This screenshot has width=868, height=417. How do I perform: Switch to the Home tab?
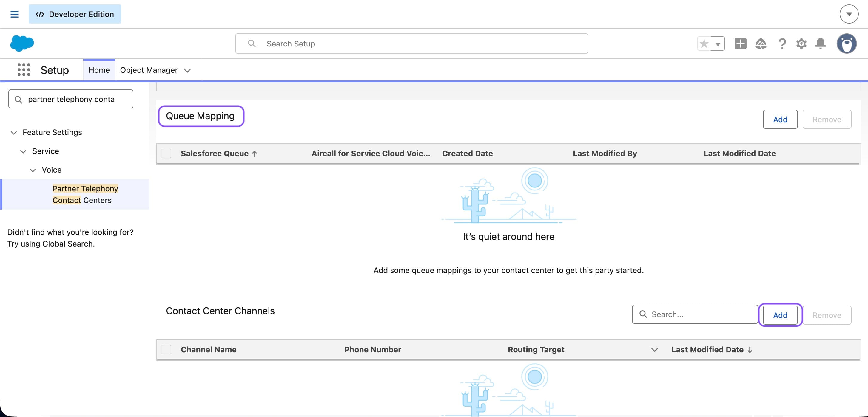click(99, 70)
